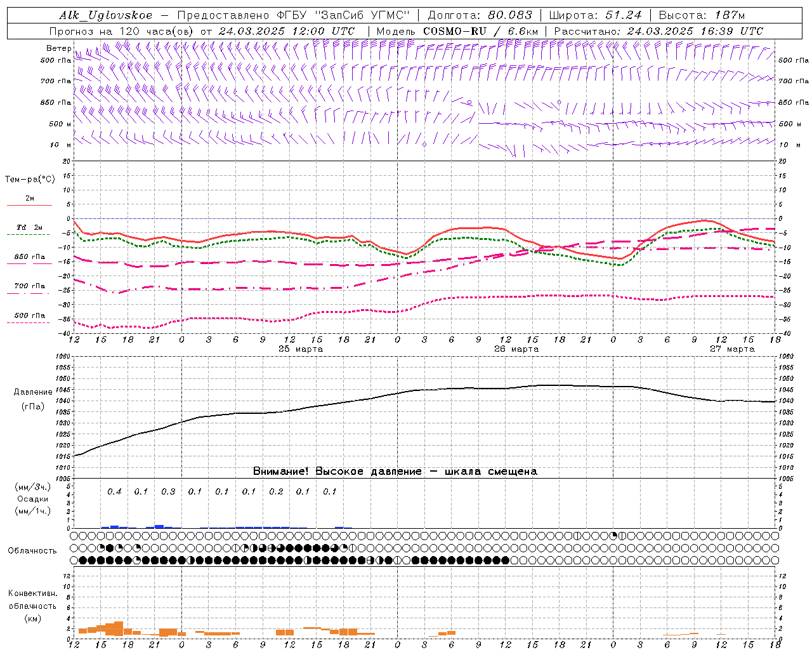Click the model label COSMO-RU / 6.6км
Screen dimensions: 812x650
point(481,31)
